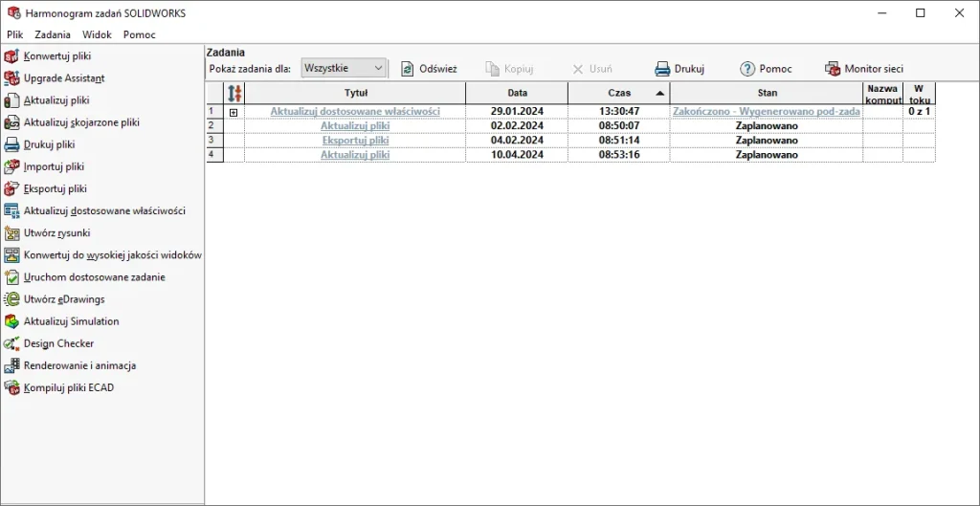980x506 pixels.
Task: Click the Upgrade Assistant sidebar icon
Action: 11,78
